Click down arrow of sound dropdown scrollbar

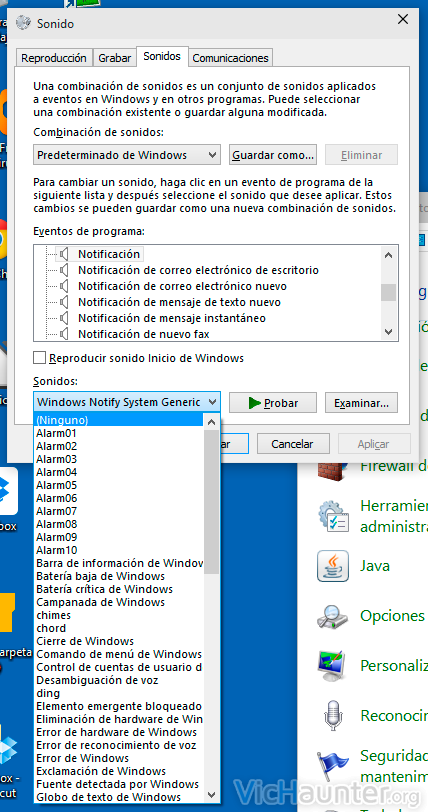tap(211, 794)
